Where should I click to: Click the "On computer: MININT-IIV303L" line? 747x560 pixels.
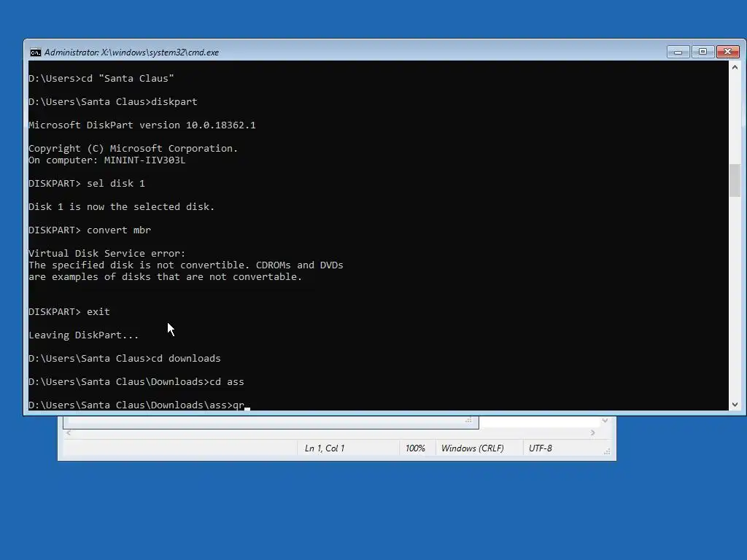[107, 160]
